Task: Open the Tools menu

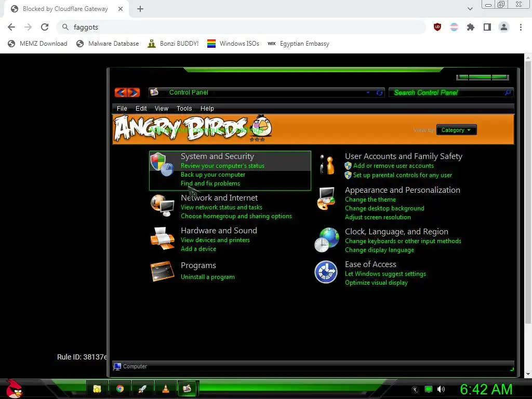Action: (184, 108)
